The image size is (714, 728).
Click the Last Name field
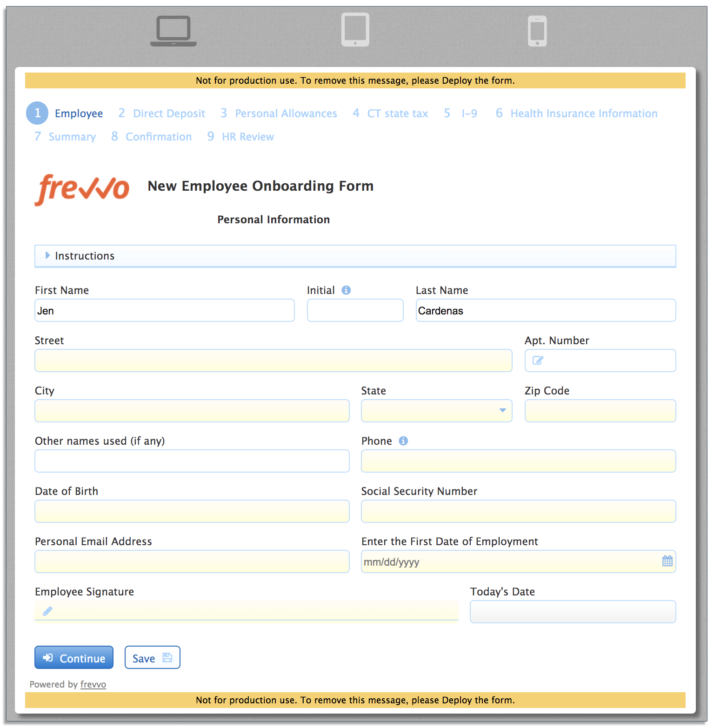pos(546,310)
